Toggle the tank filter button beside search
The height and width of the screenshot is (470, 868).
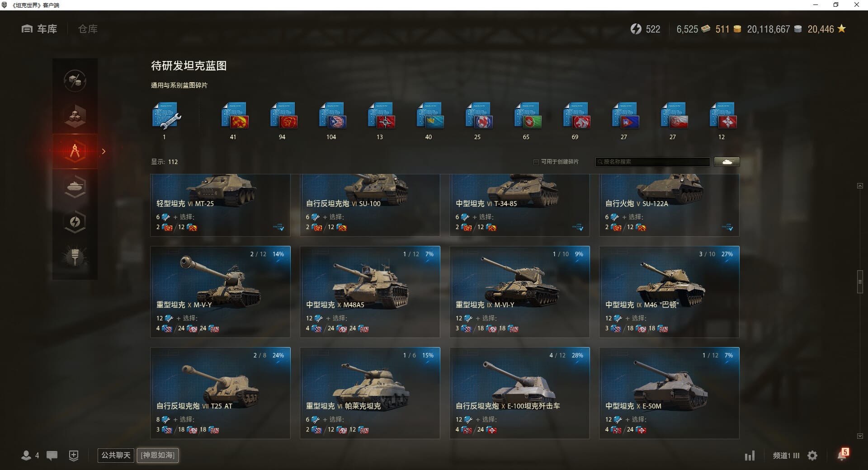point(727,162)
